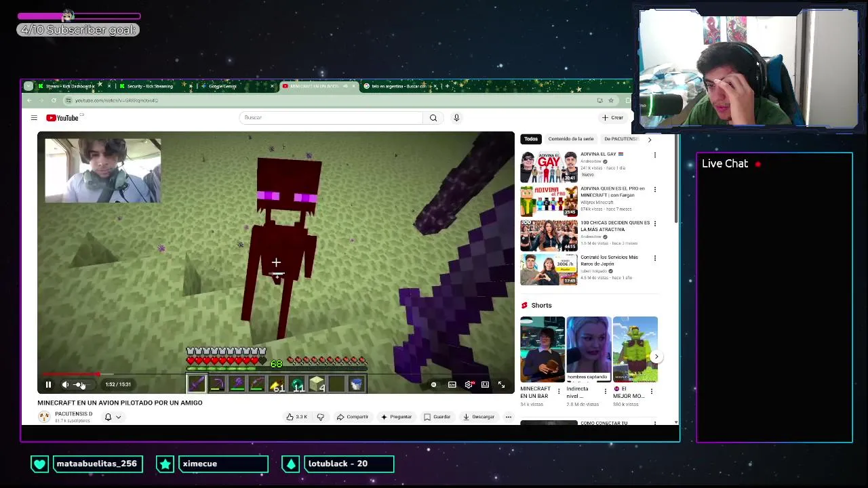Click the browser address bar URL
This screenshot has width=868, height=488.
click(x=117, y=100)
